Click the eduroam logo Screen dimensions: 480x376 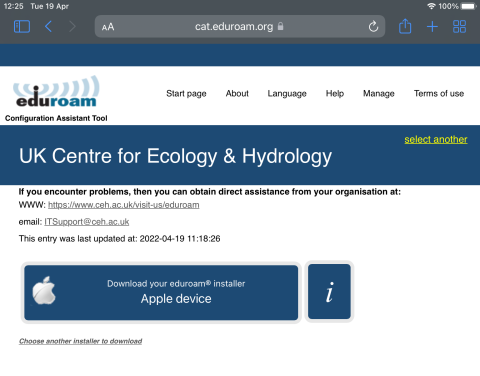click(56, 91)
